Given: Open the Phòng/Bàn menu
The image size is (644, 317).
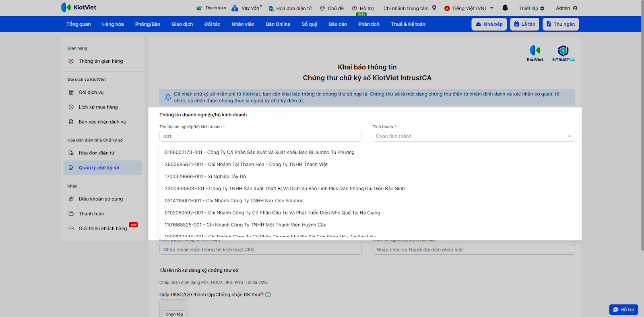Looking at the screenshot, I should pos(148,24).
